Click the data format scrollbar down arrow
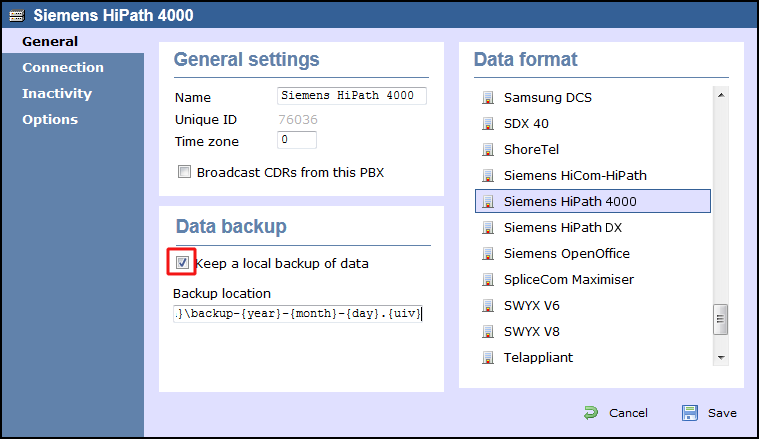 [x=721, y=358]
